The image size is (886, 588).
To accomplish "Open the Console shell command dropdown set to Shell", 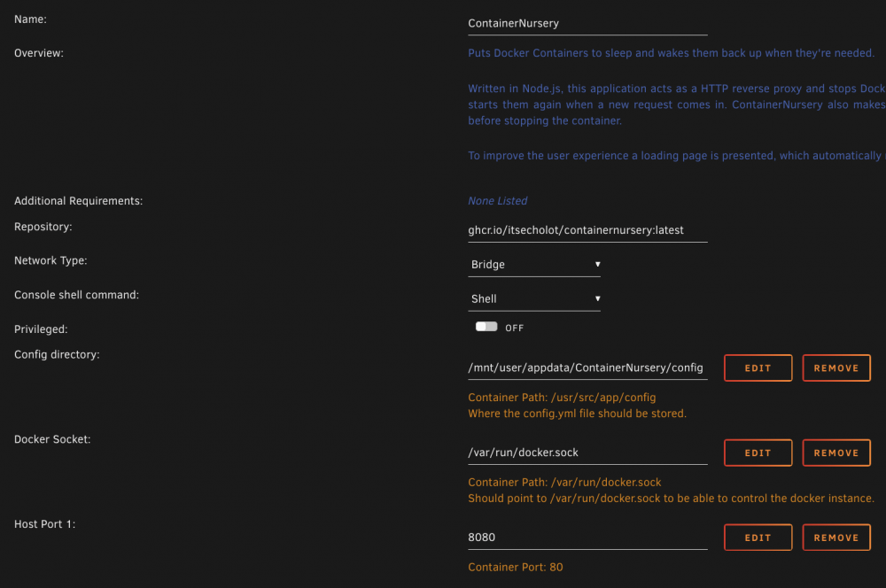I will point(534,298).
